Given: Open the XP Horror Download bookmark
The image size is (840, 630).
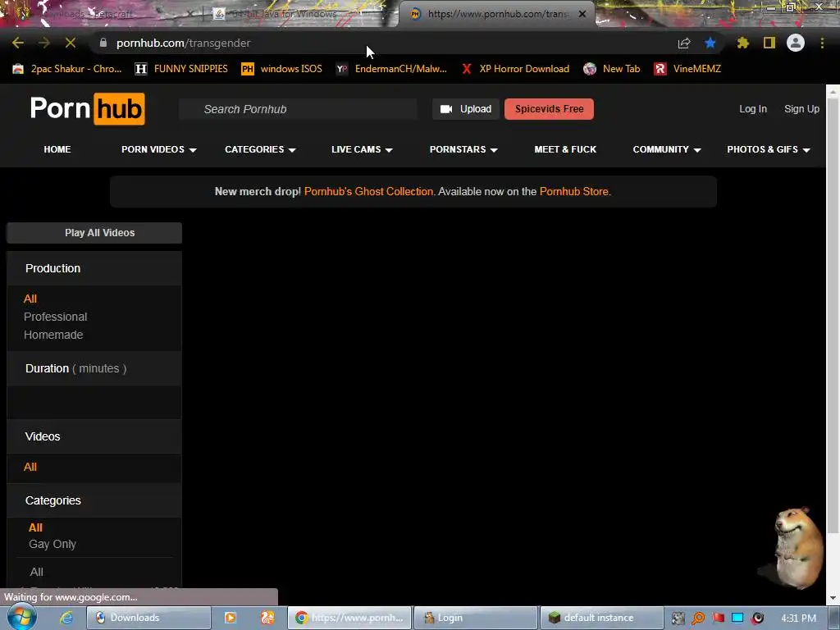Looking at the screenshot, I should 515,69.
